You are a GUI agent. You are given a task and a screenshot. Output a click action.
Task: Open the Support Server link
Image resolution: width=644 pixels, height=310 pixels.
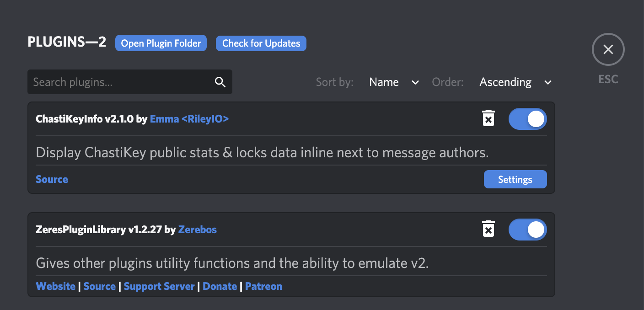[159, 286]
